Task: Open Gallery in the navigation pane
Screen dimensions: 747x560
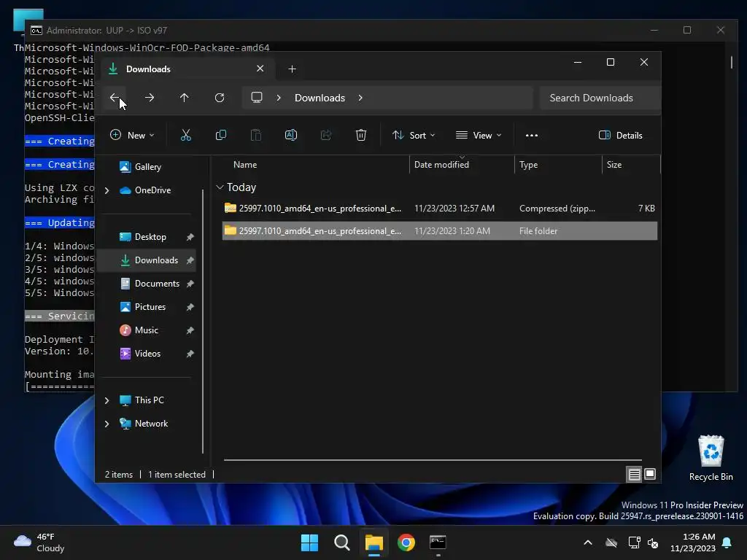Action: 147,167
